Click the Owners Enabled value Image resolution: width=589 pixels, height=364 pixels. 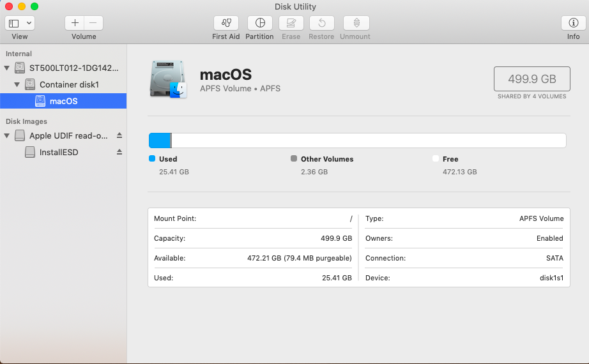point(550,239)
